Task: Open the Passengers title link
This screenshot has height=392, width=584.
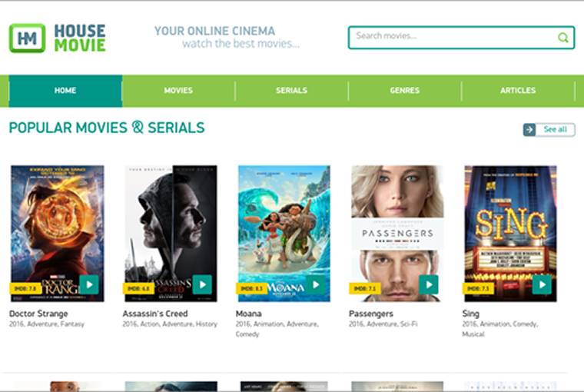Action: point(371,314)
